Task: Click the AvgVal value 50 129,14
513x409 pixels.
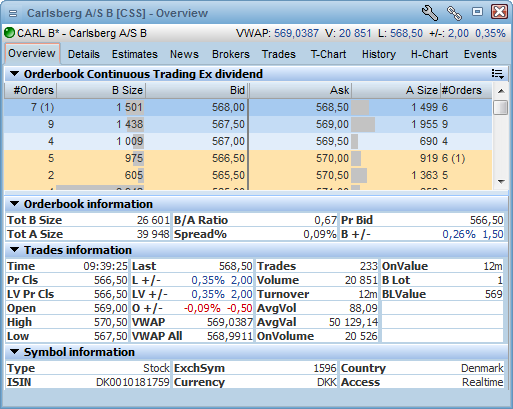Action: click(353, 322)
